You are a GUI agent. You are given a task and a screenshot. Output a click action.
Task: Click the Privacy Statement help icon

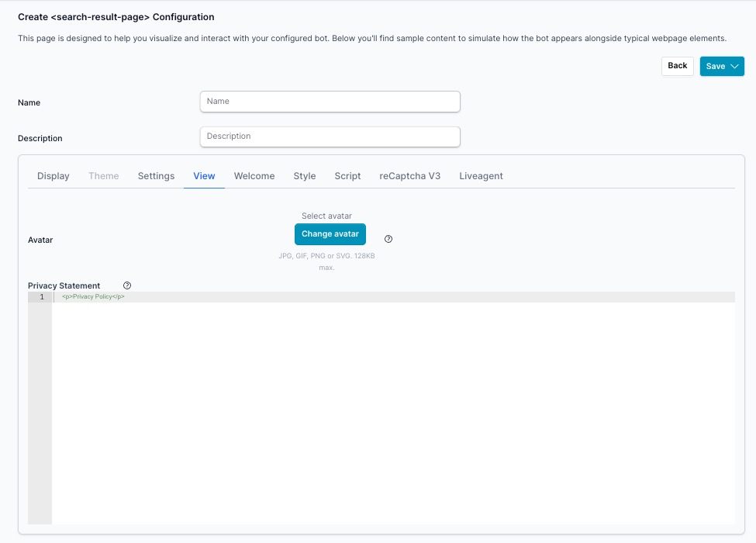tap(127, 285)
